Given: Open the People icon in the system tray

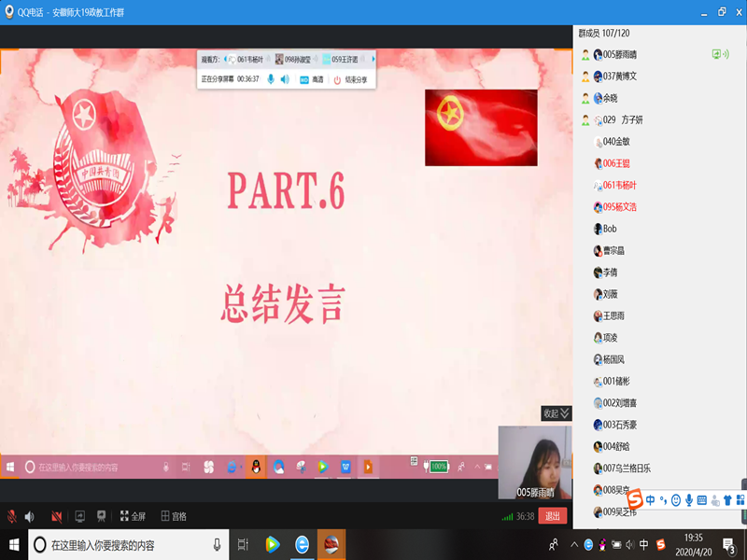Looking at the screenshot, I should point(553,544).
